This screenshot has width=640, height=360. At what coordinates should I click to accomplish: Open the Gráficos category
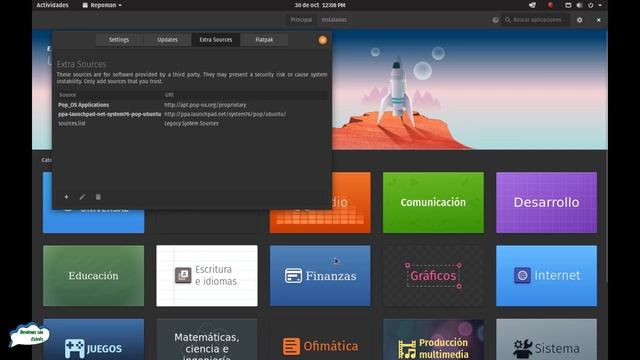coord(433,276)
